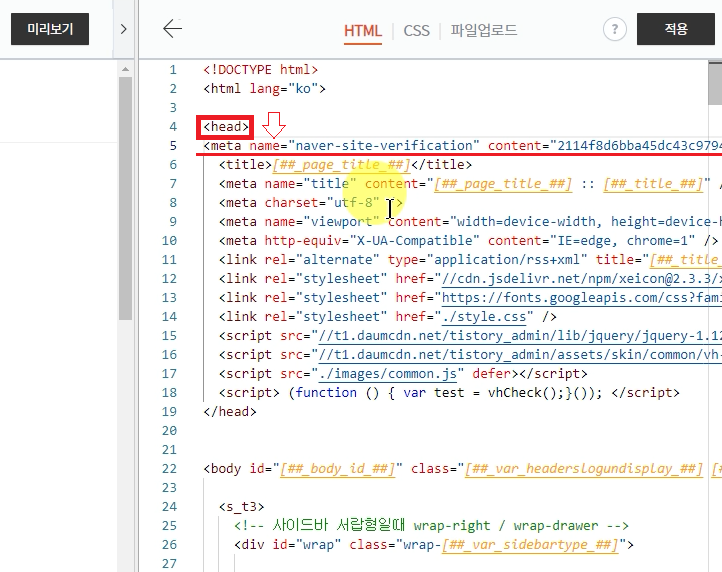Screen dimensions: 722x572
Task: Click the left panel scroll-up arrow
Action: [125, 70]
